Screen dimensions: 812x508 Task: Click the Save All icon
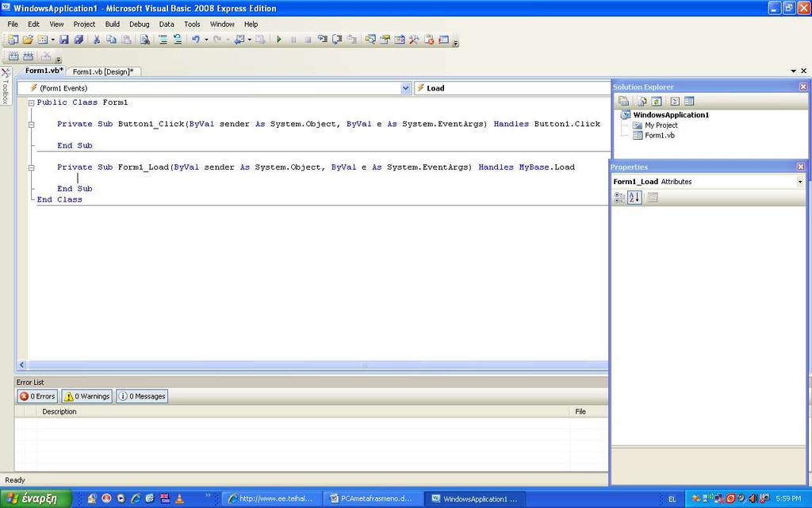pyautogui.click(x=79, y=40)
